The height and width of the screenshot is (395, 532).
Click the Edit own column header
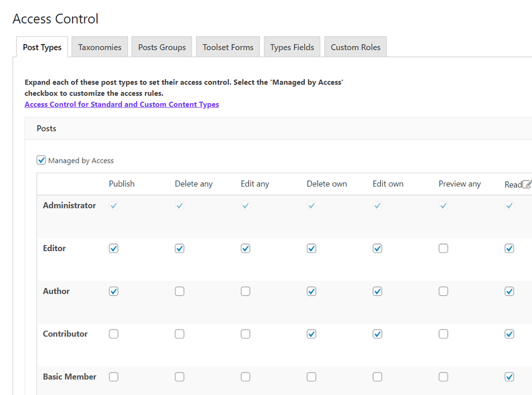(x=388, y=184)
